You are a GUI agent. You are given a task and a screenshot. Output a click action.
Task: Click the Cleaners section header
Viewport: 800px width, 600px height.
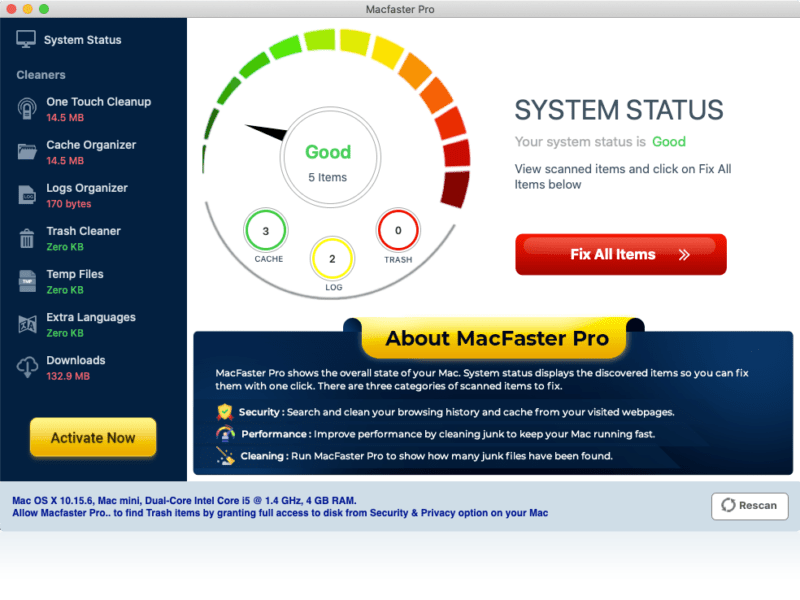coord(40,74)
